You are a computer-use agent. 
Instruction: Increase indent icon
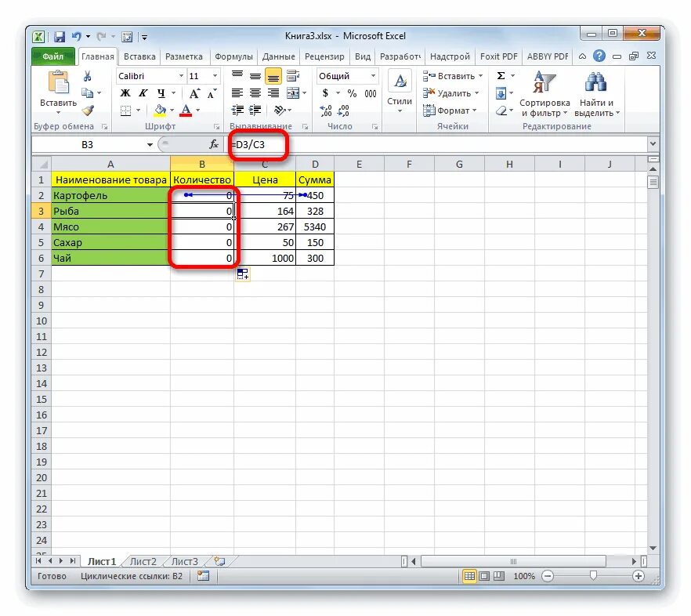(x=255, y=111)
